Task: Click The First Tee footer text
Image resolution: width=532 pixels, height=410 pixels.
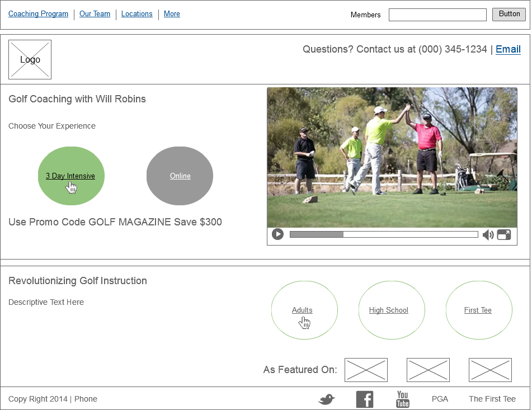Action: [492, 399]
